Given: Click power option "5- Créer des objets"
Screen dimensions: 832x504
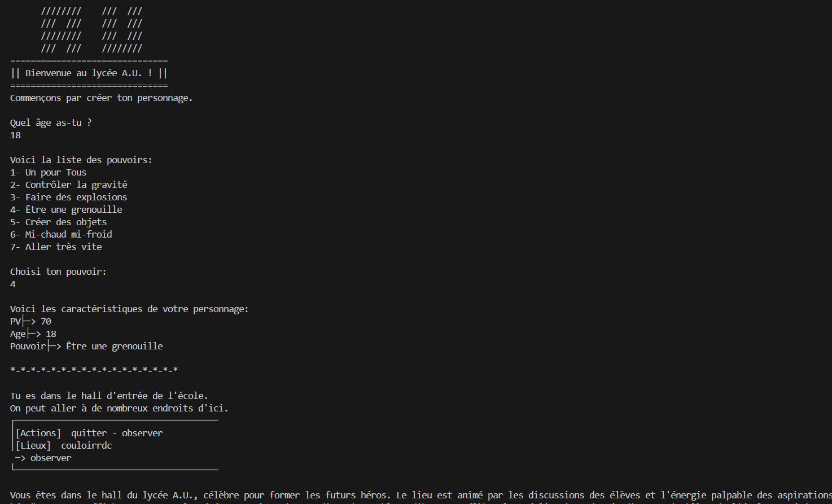Looking at the screenshot, I should point(59,222).
